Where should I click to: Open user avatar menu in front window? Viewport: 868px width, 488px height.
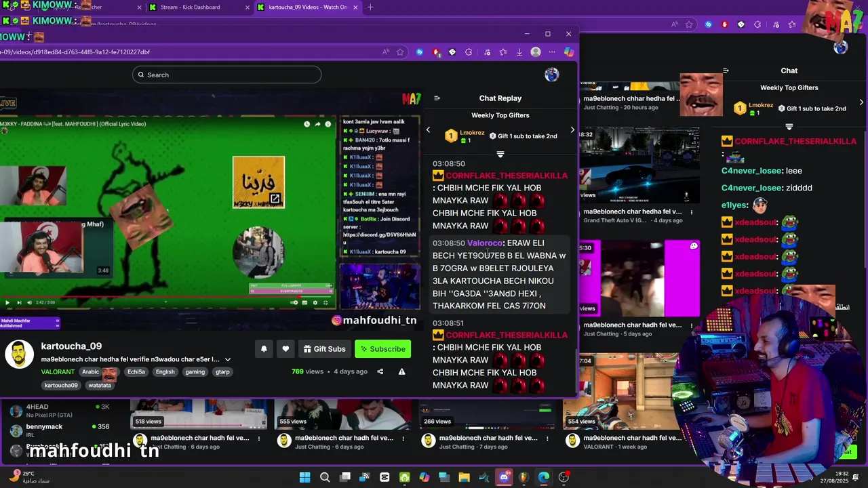[551, 75]
